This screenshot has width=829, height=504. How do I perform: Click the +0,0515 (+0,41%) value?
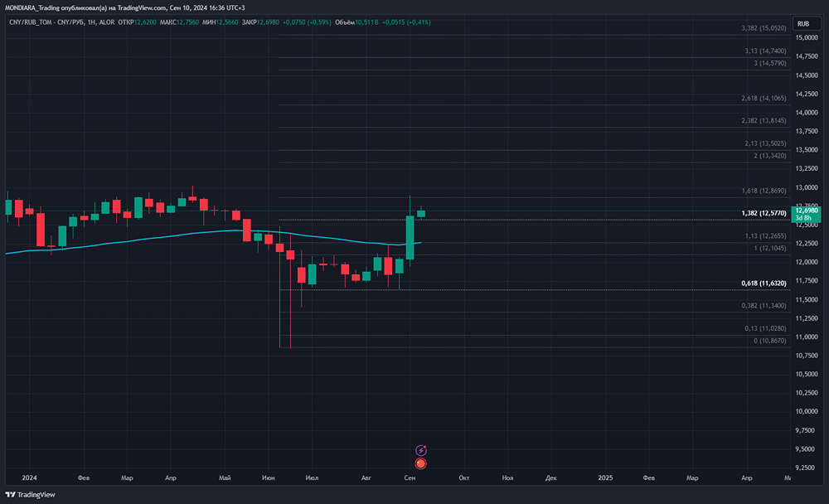[x=406, y=22]
